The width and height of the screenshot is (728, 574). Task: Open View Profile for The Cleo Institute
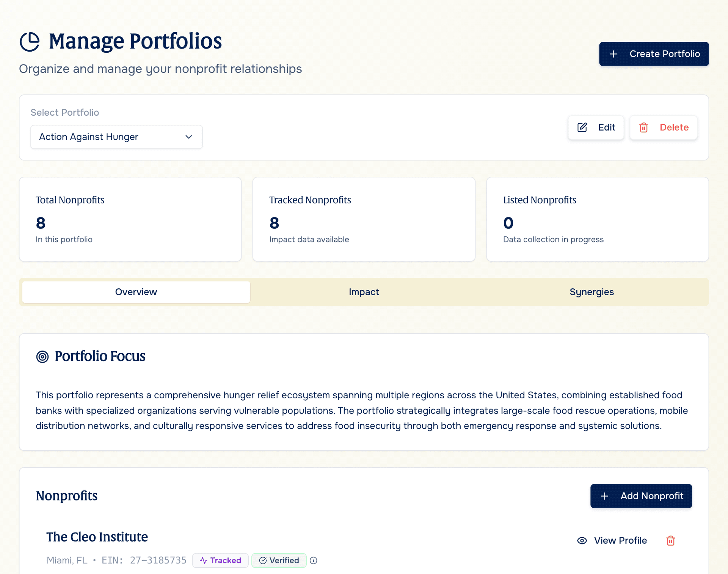620,540
